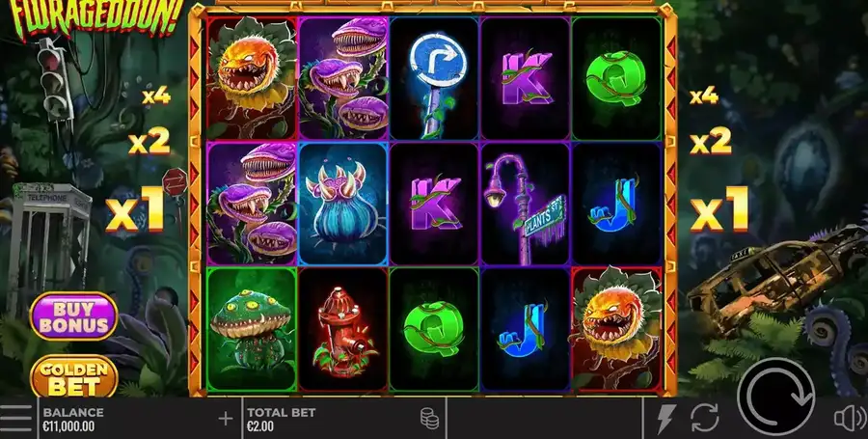
Task: Select the green three-eyed mushroom plant
Action: (252, 330)
